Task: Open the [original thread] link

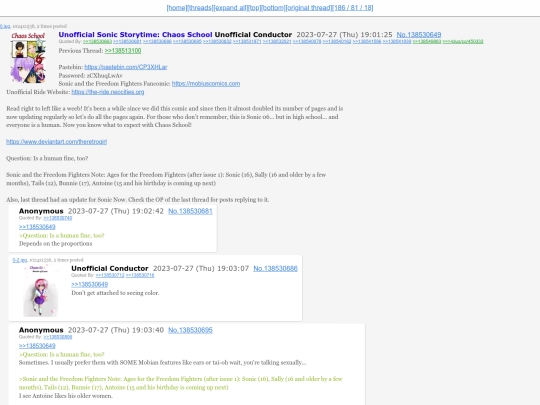Action: coord(309,8)
